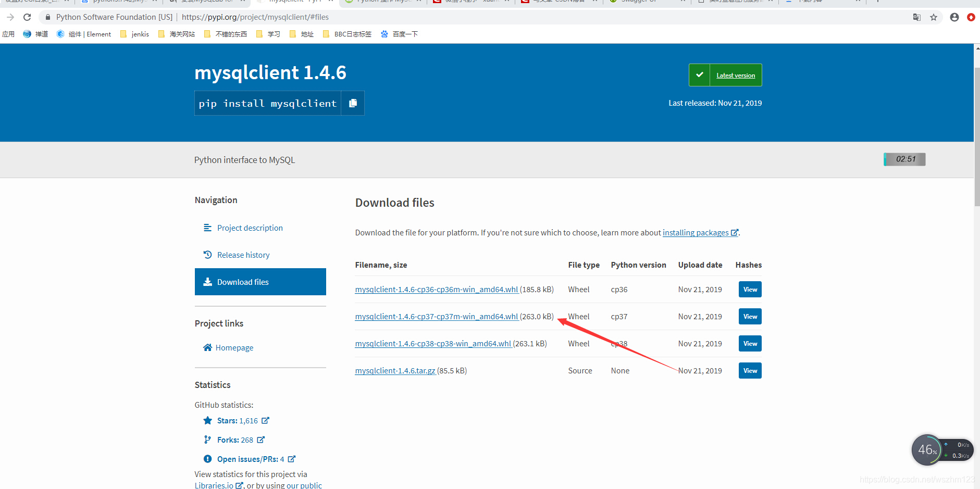The width and height of the screenshot is (980, 489).
Task: Click the padlock site security icon
Action: click(x=48, y=17)
